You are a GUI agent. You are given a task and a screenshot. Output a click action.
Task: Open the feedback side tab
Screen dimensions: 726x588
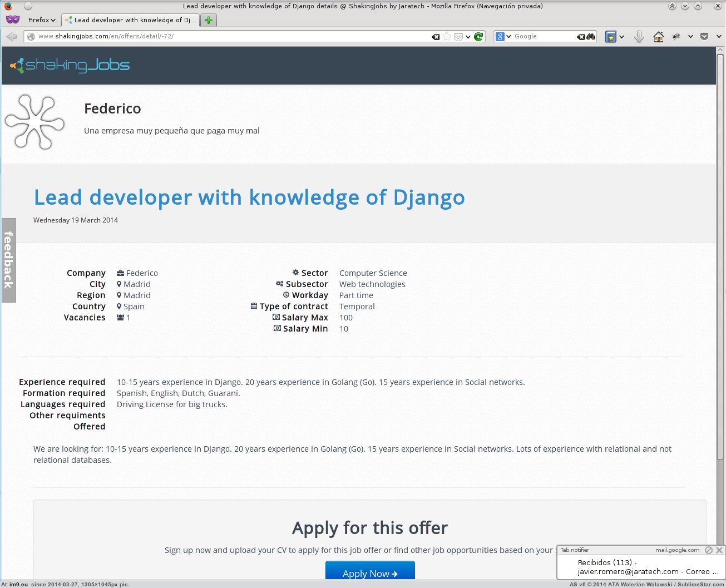click(x=8, y=260)
